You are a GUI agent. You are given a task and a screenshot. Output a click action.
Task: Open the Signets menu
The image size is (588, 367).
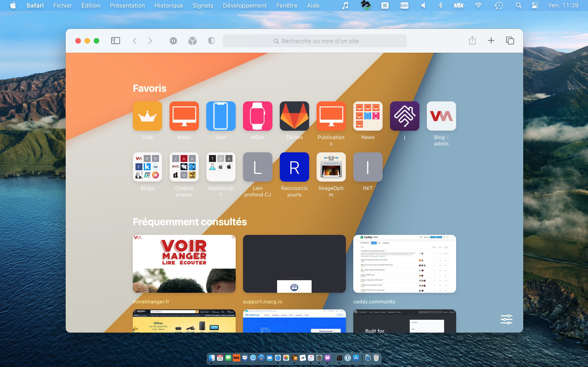203,5
